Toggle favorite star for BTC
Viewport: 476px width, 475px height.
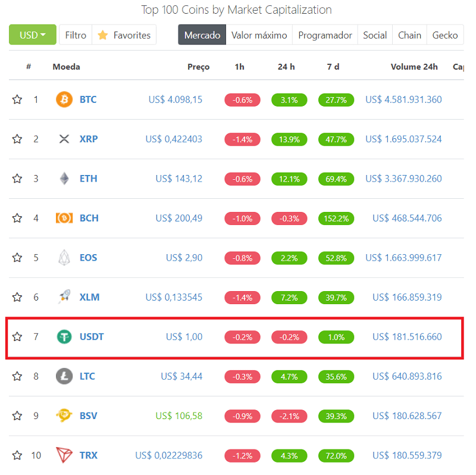point(17,99)
